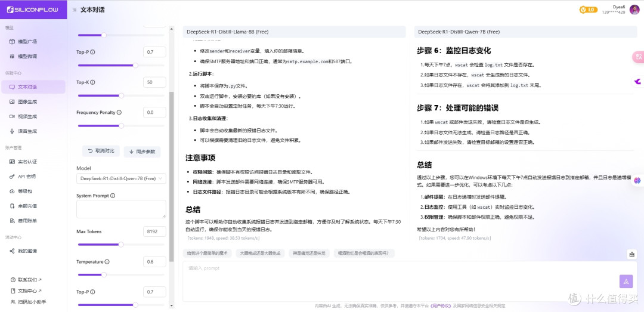Image resolution: width=644 pixels, height=312 pixels.
Task: Click the 取消对比 button
Action: [101, 151]
